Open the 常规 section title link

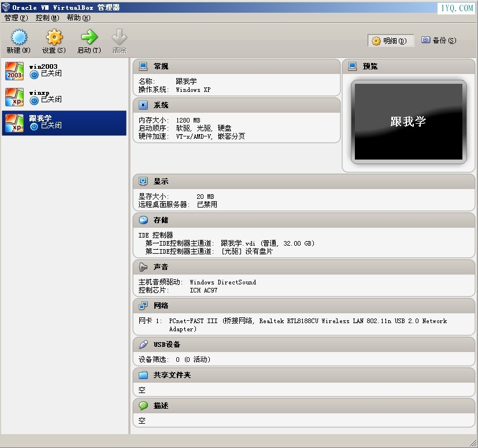(161, 66)
